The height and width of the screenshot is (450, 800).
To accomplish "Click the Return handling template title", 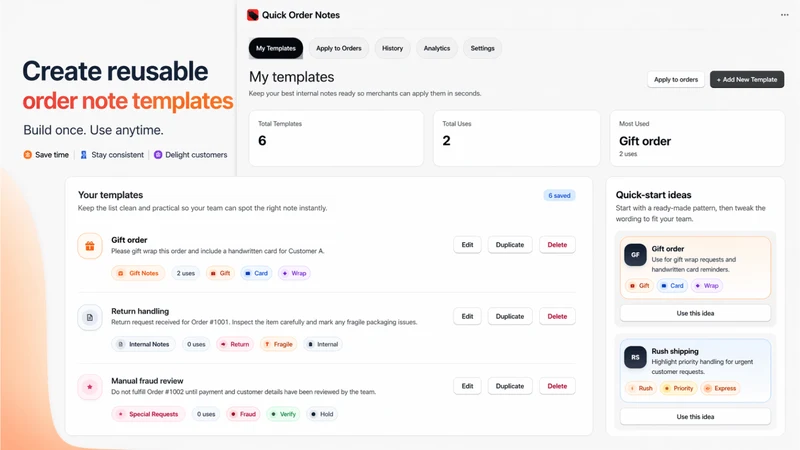I will click(140, 311).
